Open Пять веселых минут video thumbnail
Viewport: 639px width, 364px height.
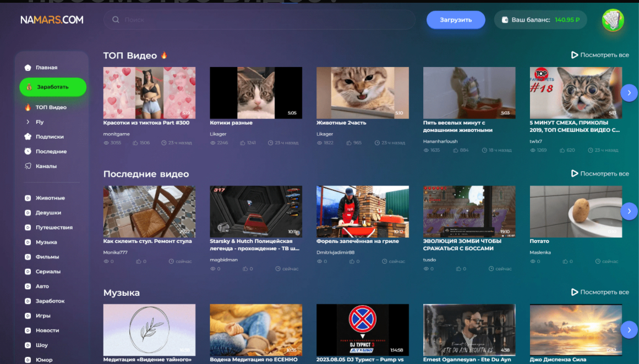click(469, 93)
